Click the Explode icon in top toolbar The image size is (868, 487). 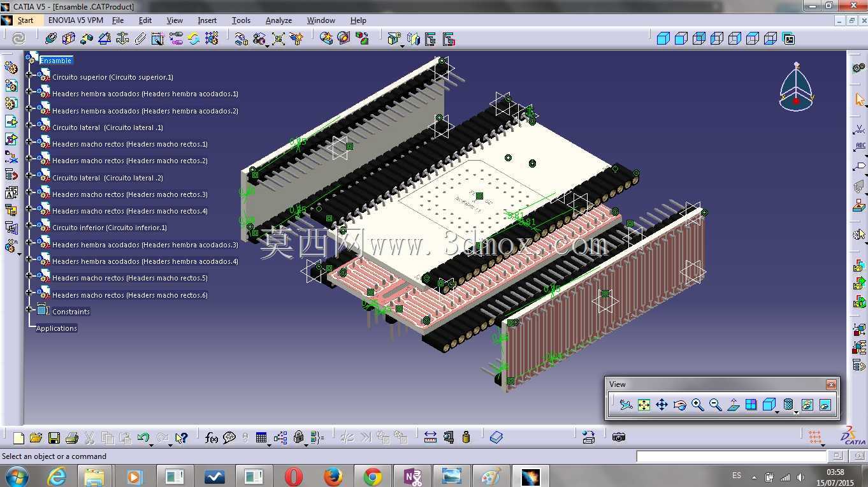point(278,39)
